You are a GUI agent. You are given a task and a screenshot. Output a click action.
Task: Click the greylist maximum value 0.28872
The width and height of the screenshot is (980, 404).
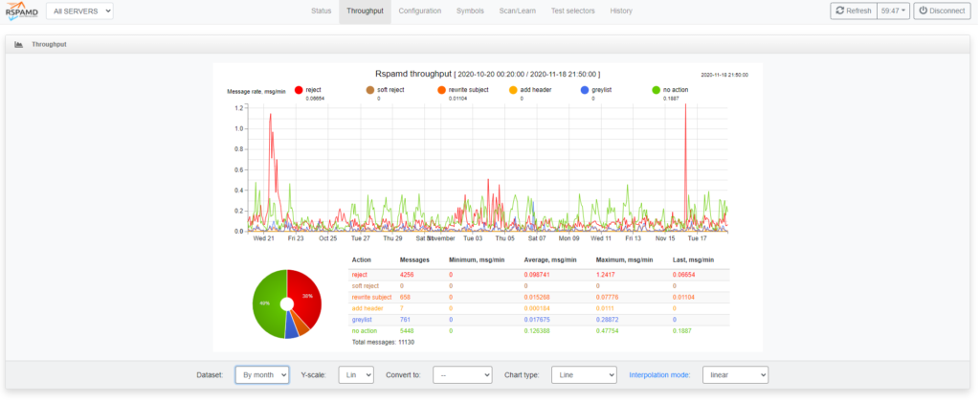(609, 320)
